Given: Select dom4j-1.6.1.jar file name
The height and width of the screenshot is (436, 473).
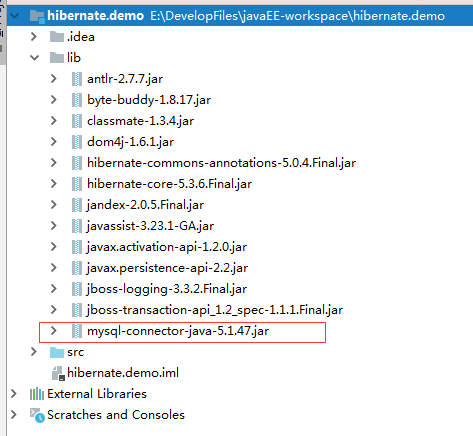Looking at the screenshot, I should pos(130,142).
